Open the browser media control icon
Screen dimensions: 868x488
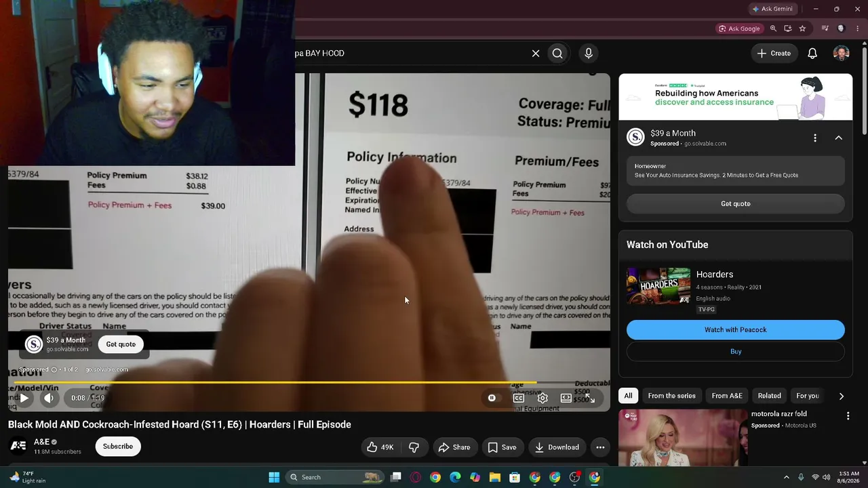[x=825, y=28]
